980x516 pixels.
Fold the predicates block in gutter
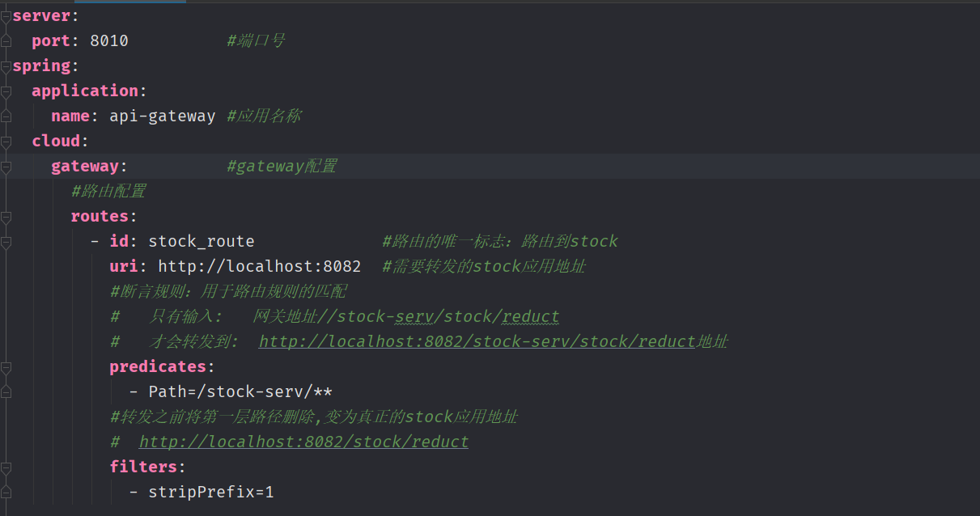point(6,367)
